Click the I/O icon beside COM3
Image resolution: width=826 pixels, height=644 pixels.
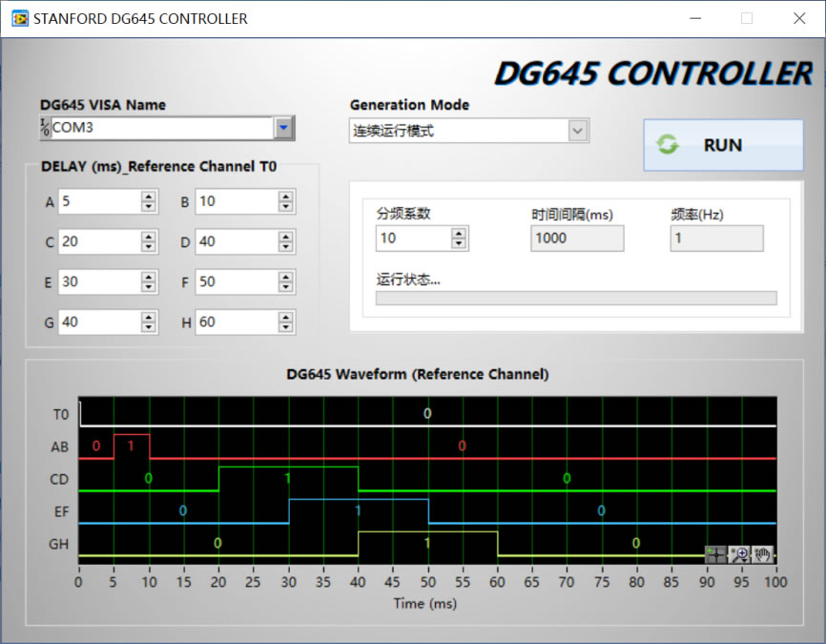(x=45, y=127)
